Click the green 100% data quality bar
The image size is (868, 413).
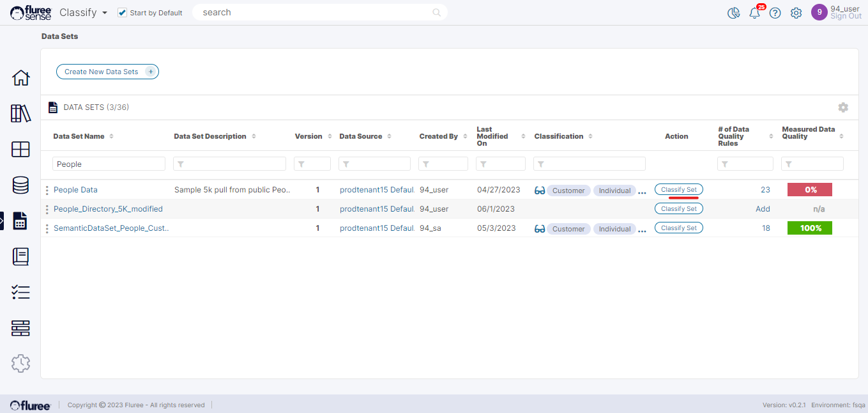point(810,228)
